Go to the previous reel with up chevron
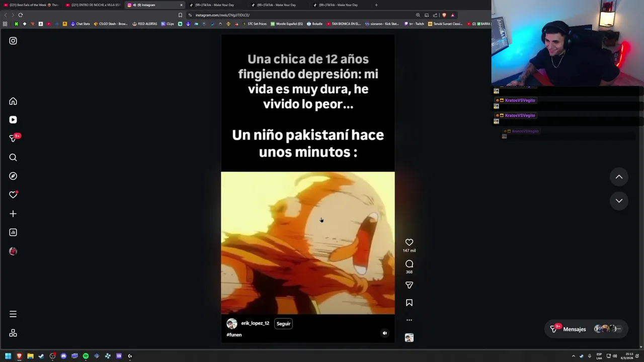644x362 pixels. coord(619,177)
